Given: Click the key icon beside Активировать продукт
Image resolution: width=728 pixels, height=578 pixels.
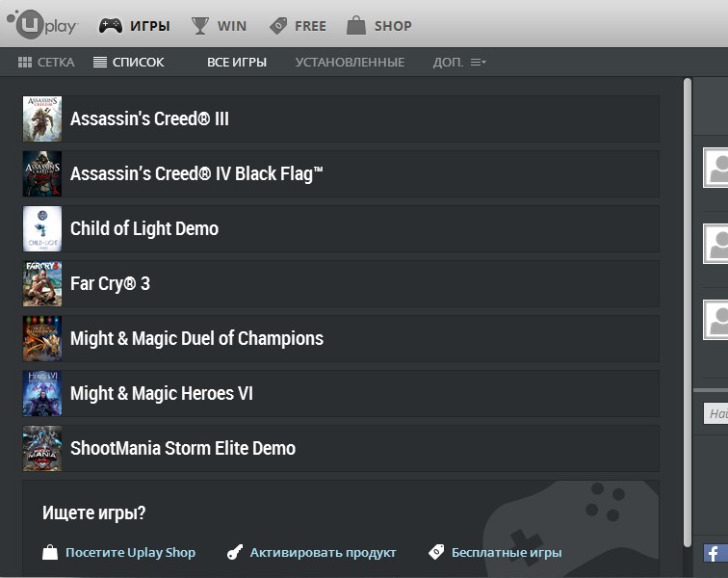Looking at the screenshot, I should pos(235,552).
